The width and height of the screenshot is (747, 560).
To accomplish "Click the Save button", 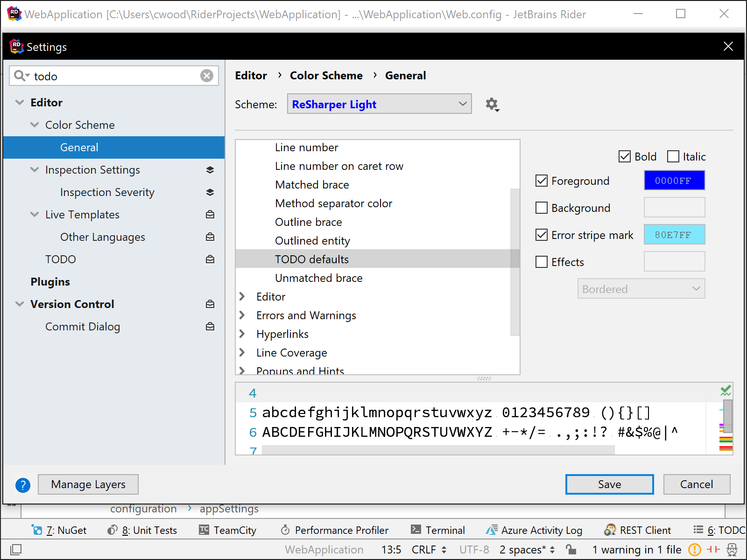I will [609, 484].
